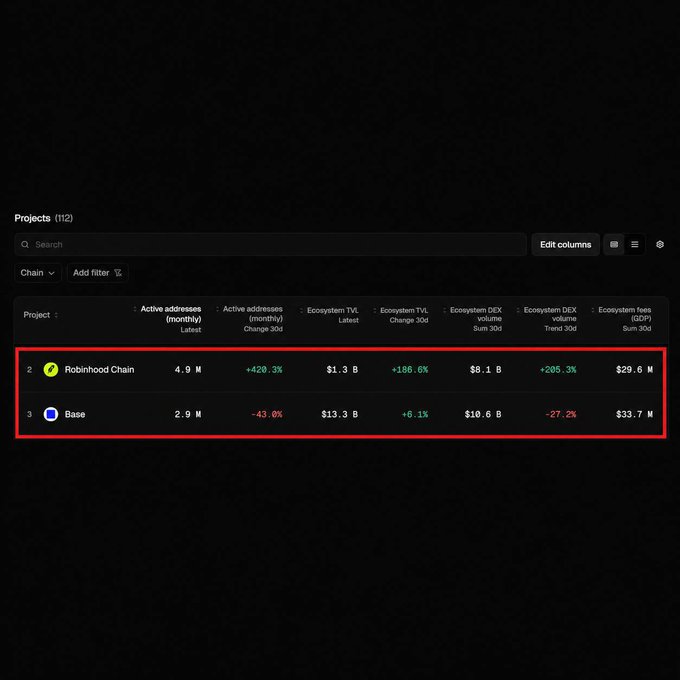Image resolution: width=680 pixels, height=680 pixels.
Task: Click Base's 2.9 M active addresses
Action: click(188, 414)
